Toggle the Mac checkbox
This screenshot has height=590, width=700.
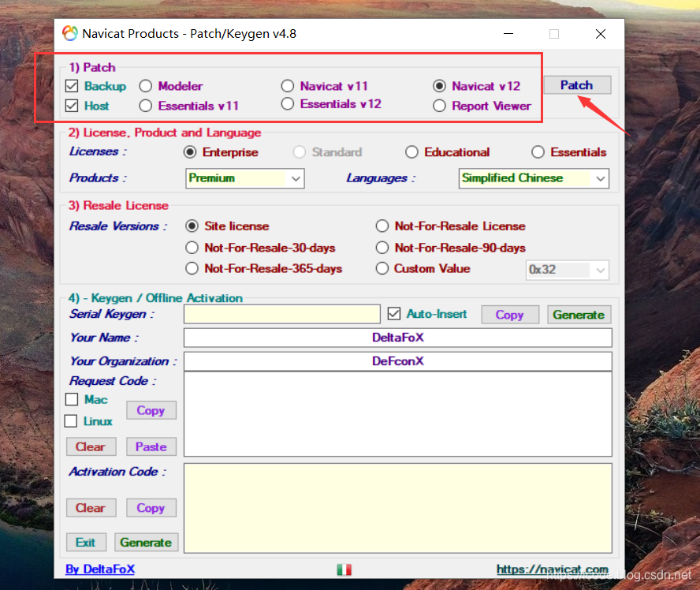click(x=72, y=399)
